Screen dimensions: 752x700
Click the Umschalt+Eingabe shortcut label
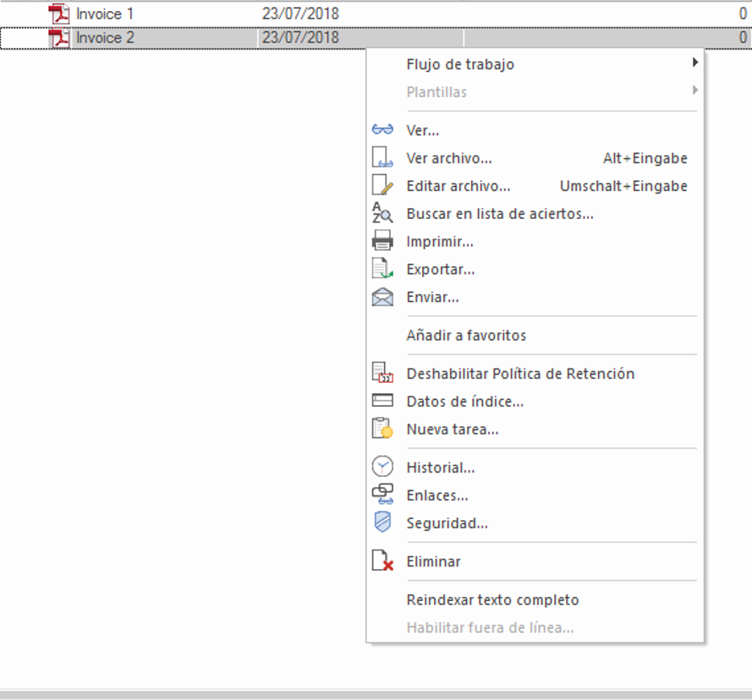click(x=623, y=186)
